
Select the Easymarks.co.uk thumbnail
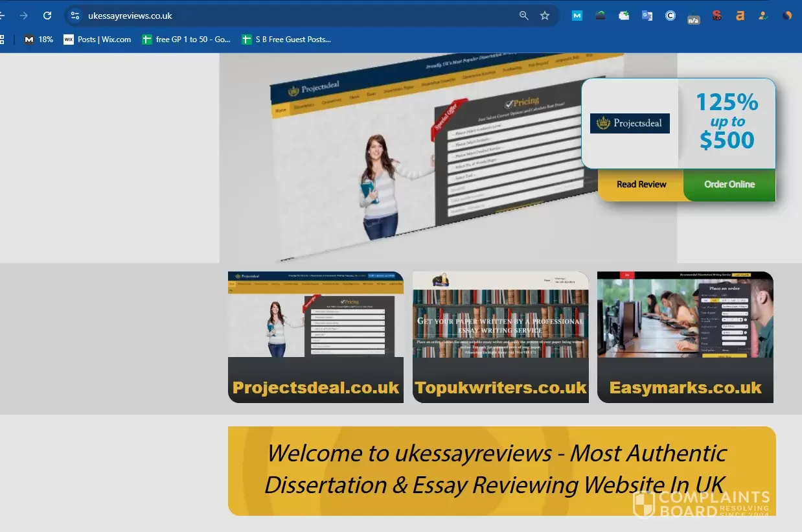685,337
